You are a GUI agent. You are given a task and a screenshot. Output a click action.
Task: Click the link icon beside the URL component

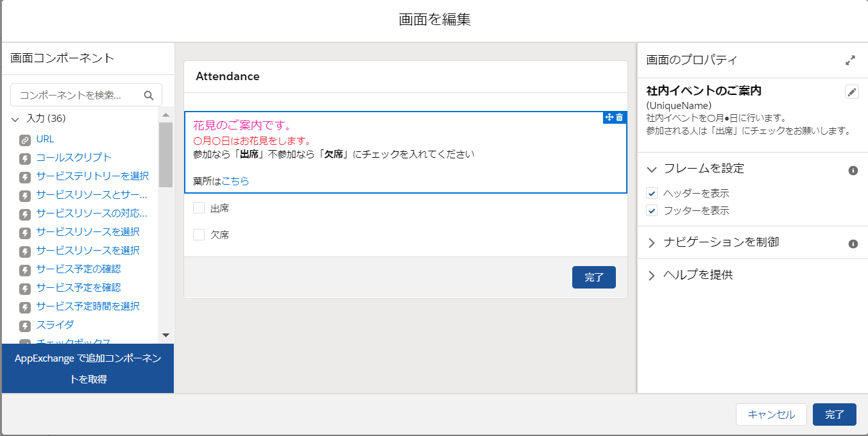(x=25, y=138)
